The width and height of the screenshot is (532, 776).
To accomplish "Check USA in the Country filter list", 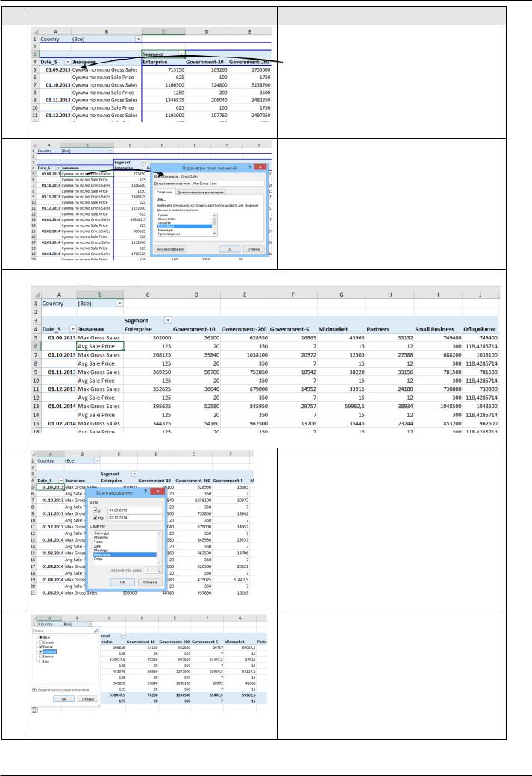I will coord(40,661).
